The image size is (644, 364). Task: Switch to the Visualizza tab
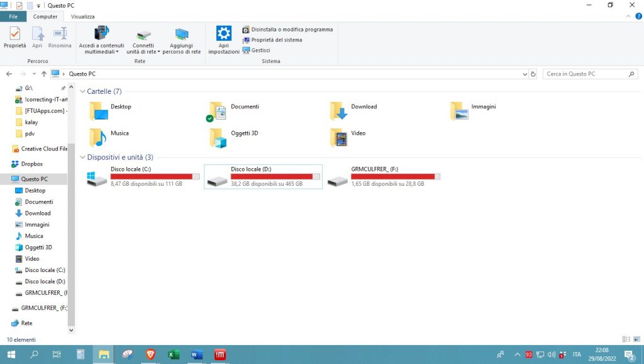pos(82,16)
